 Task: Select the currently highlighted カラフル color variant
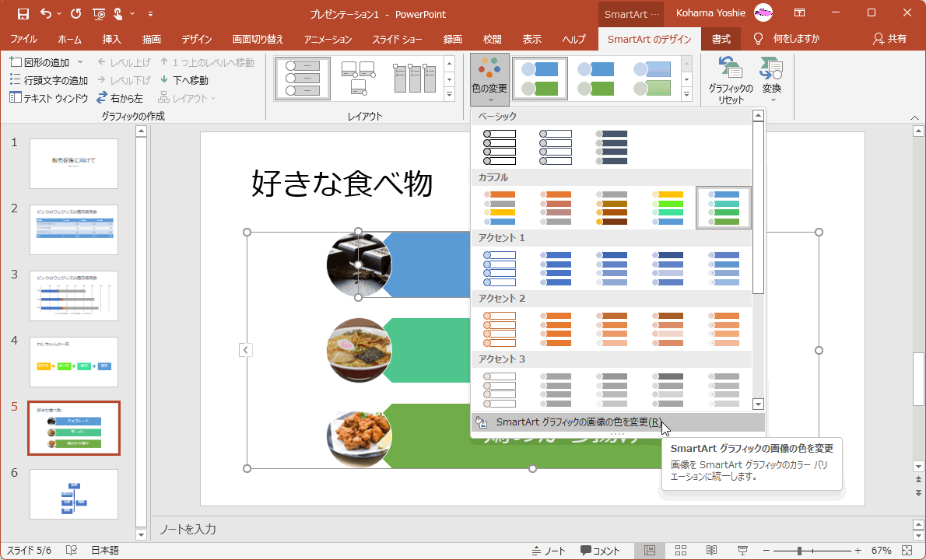click(723, 207)
